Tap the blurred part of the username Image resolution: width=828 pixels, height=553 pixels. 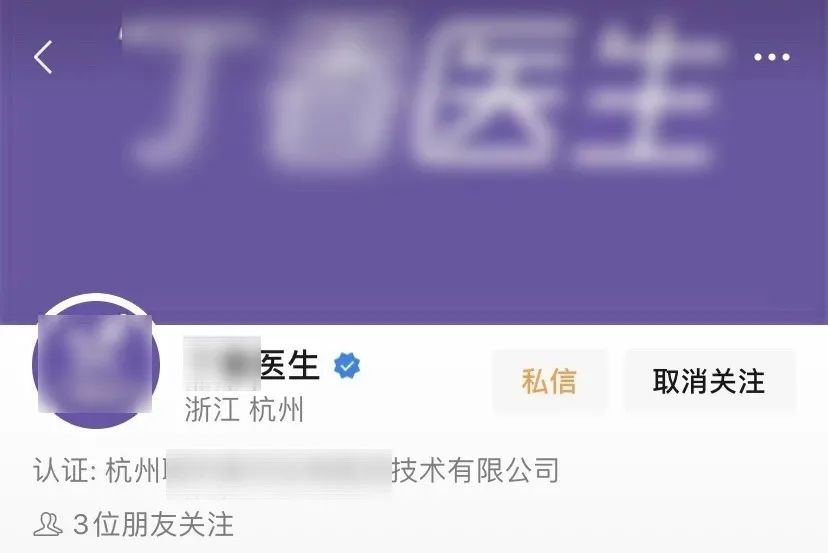coord(222,363)
